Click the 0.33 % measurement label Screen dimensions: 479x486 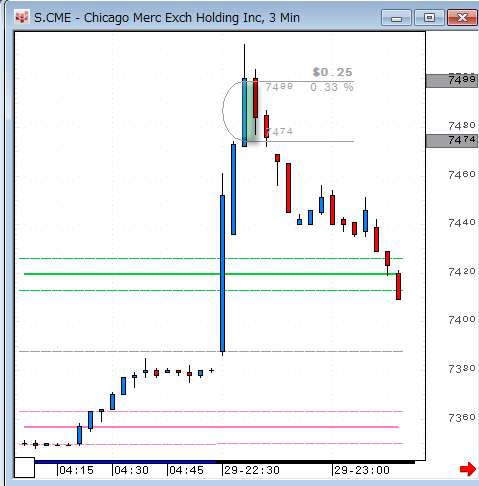pos(332,88)
